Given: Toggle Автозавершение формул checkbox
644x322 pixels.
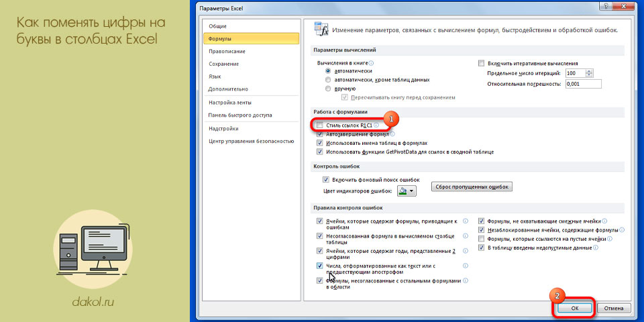Looking at the screenshot, I should [x=320, y=134].
